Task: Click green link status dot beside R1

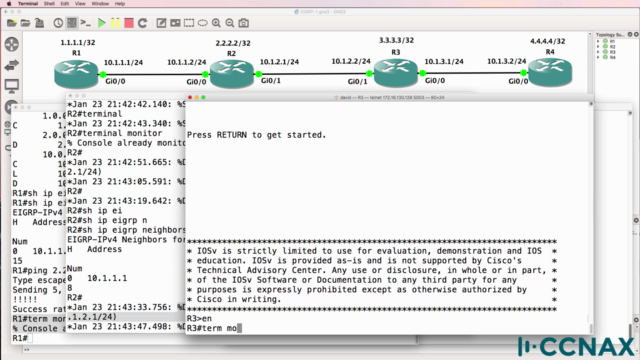Action: pos(103,74)
